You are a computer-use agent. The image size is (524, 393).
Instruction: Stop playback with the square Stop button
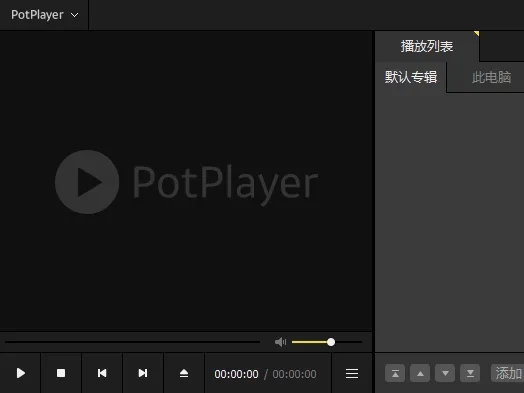pyautogui.click(x=61, y=373)
